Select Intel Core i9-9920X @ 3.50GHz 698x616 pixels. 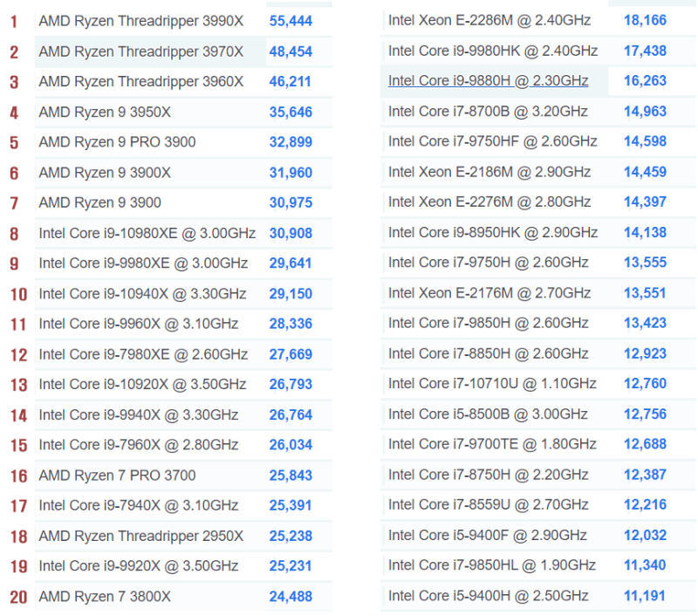tap(139, 565)
